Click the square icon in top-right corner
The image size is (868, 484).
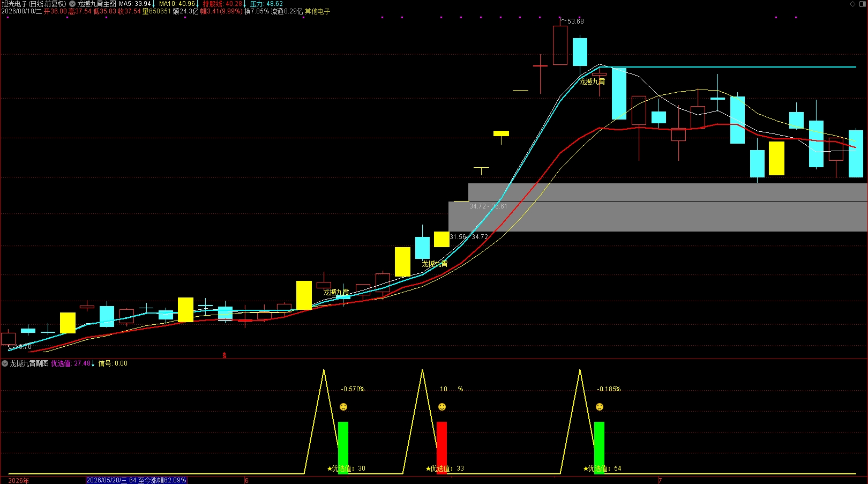click(863, 4)
